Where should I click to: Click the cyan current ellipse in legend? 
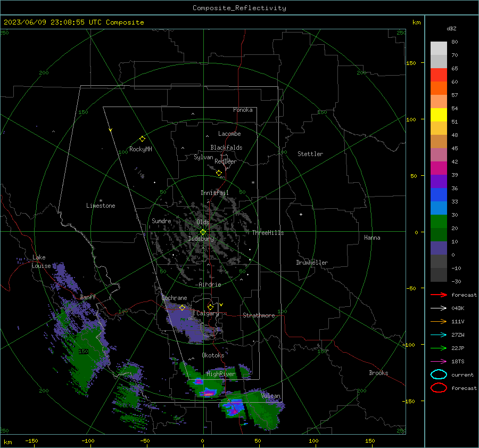pos(439,374)
